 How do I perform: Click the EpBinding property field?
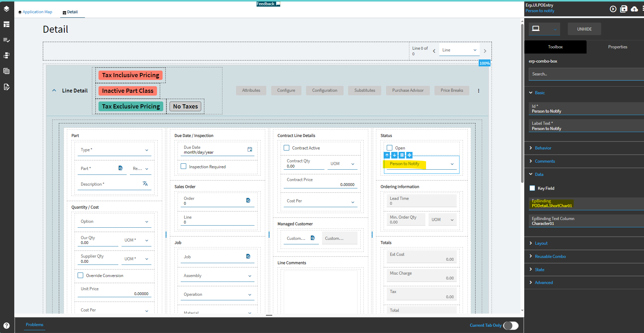pos(586,203)
